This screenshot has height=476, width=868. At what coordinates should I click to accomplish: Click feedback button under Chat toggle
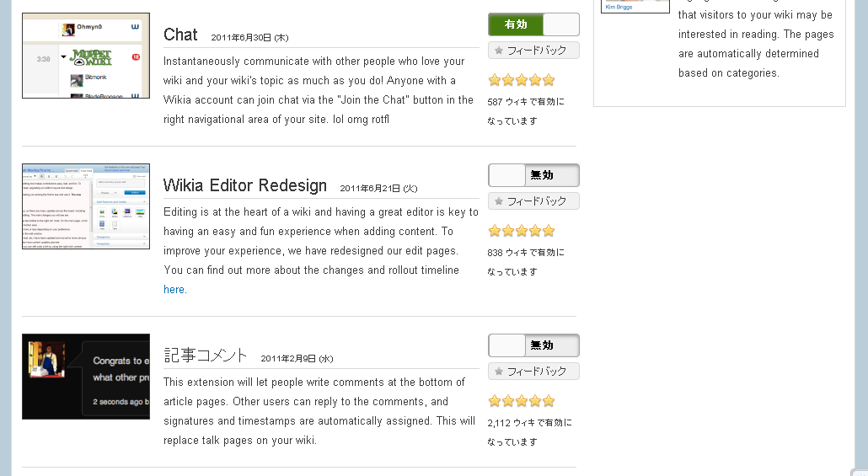[x=533, y=51]
